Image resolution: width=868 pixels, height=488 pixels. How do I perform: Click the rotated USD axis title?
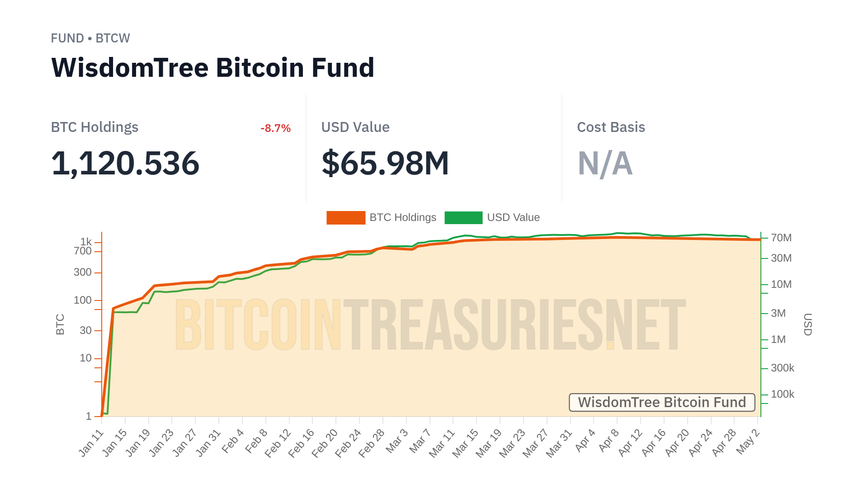click(x=807, y=324)
